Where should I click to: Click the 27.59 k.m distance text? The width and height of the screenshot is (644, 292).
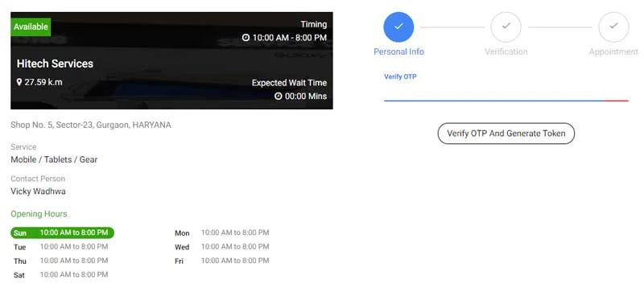(x=43, y=82)
